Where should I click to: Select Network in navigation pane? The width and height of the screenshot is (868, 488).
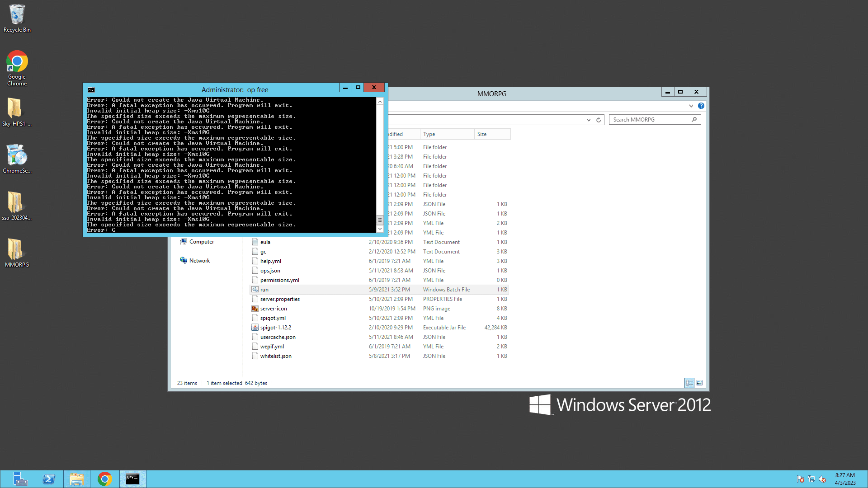click(199, 261)
